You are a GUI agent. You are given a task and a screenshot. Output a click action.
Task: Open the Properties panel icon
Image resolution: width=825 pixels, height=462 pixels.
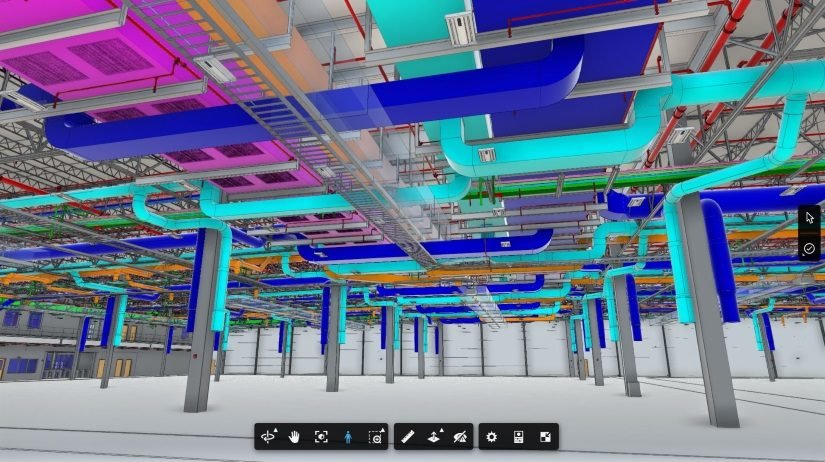tap(518, 437)
